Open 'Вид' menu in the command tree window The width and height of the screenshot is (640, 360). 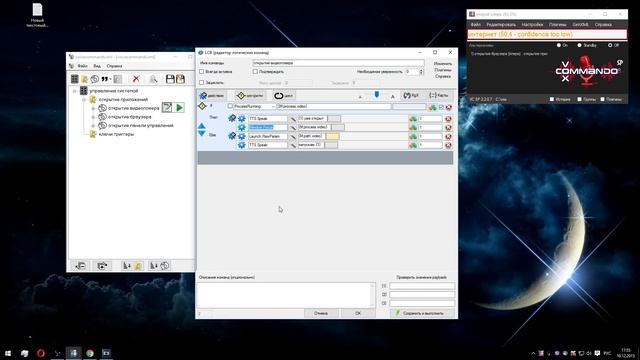[97, 66]
